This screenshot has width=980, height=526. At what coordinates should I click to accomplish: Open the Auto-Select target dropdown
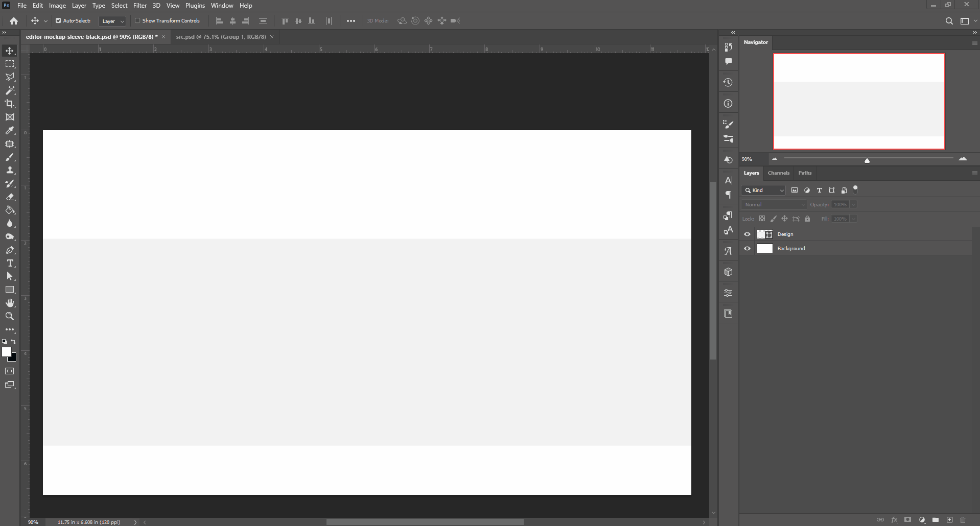(x=111, y=21)
